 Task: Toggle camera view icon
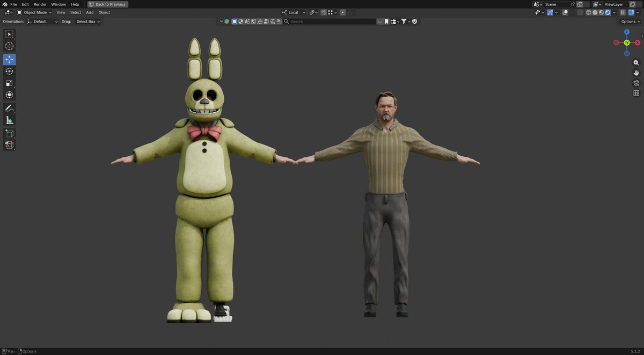(x=636, y=83)
